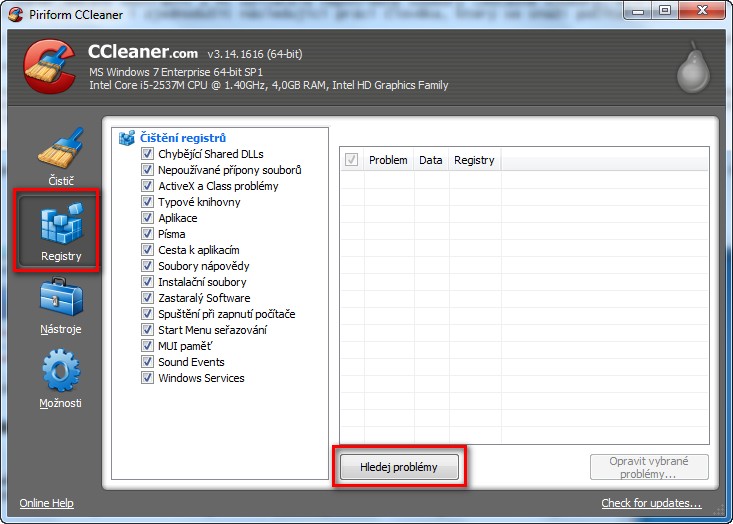Open the Čistič cleaner section

[x=61, y=157]
